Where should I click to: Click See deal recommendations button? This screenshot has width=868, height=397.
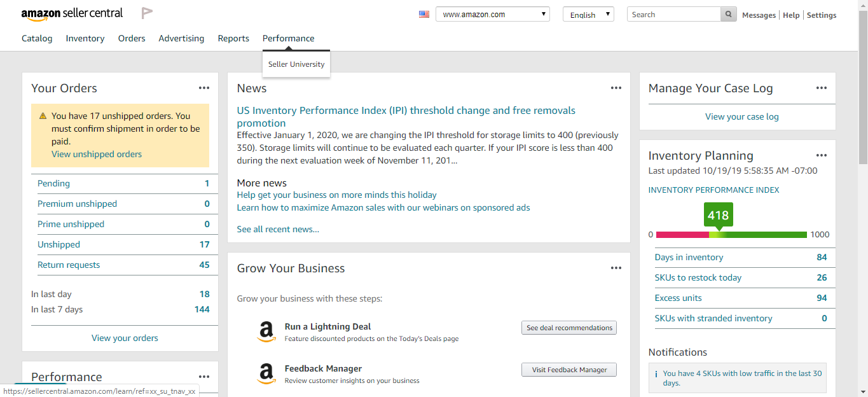point(569,328)
